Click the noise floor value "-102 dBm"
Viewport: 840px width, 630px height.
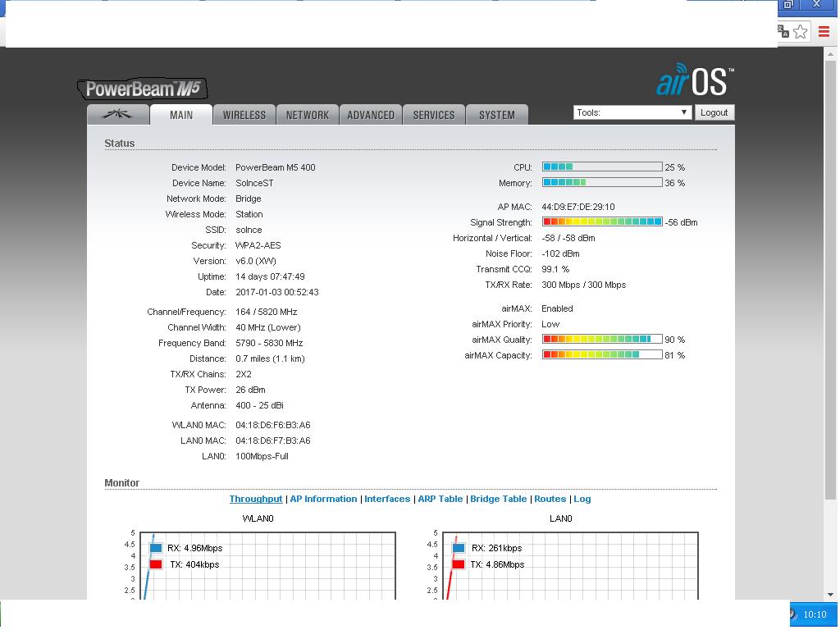click(x=560, y=253)
